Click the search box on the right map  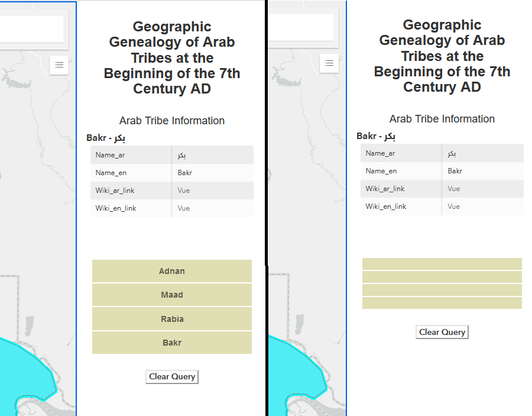[x=301, y=27]
